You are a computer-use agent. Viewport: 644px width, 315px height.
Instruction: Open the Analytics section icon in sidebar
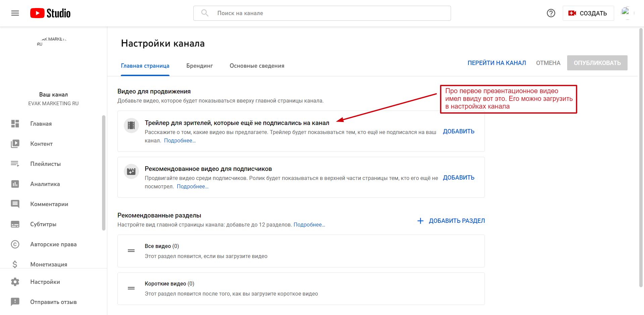tap(15, 184)
